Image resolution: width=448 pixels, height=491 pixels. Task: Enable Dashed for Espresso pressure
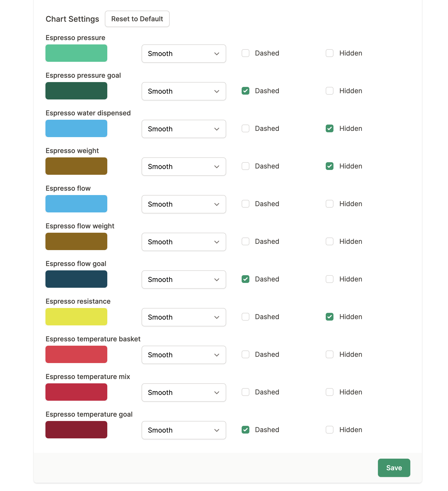[x=245, y=53]
